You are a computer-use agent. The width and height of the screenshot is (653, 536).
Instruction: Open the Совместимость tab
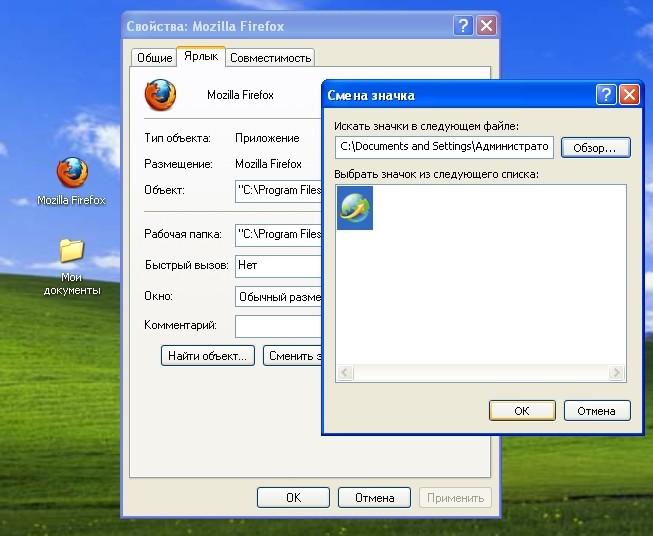click(270, 58)
